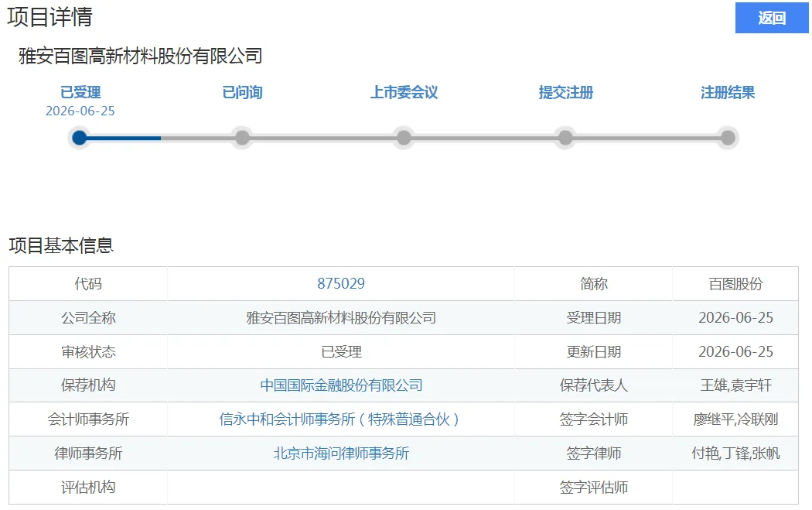This screenshot has height=510, width=812.
Task: Select the 已受理 stage label
Action: tap(80, 92)
